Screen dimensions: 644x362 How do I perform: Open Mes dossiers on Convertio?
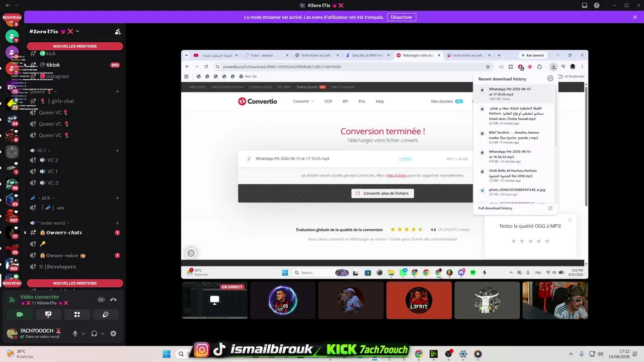tap(447, 101)
